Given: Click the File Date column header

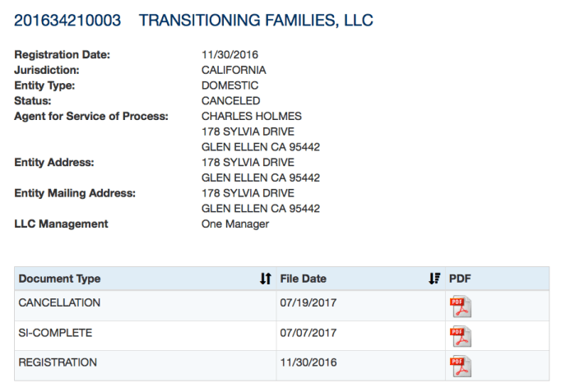Looking at the screenshot, I should coord(304,279).
